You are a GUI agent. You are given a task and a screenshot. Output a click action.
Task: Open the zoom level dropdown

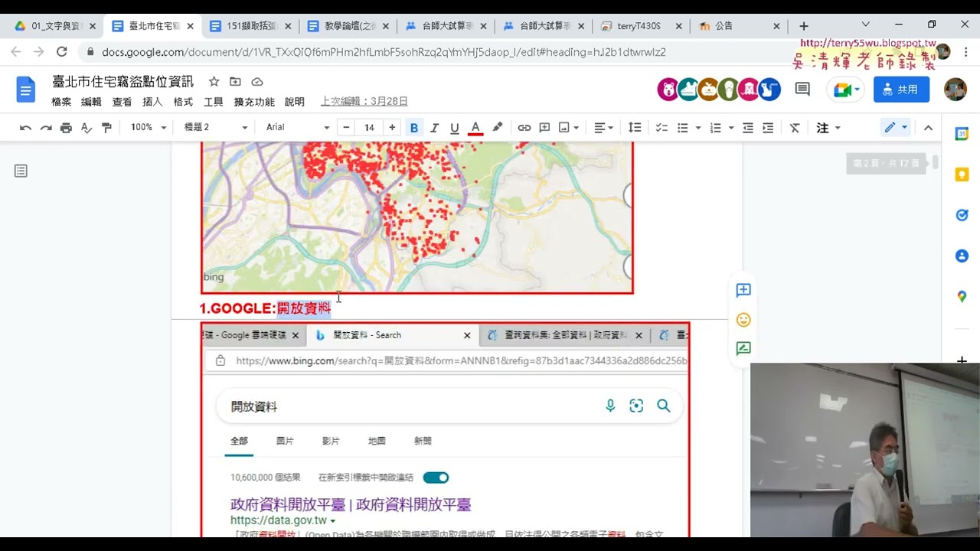click(x=149, y=128)
